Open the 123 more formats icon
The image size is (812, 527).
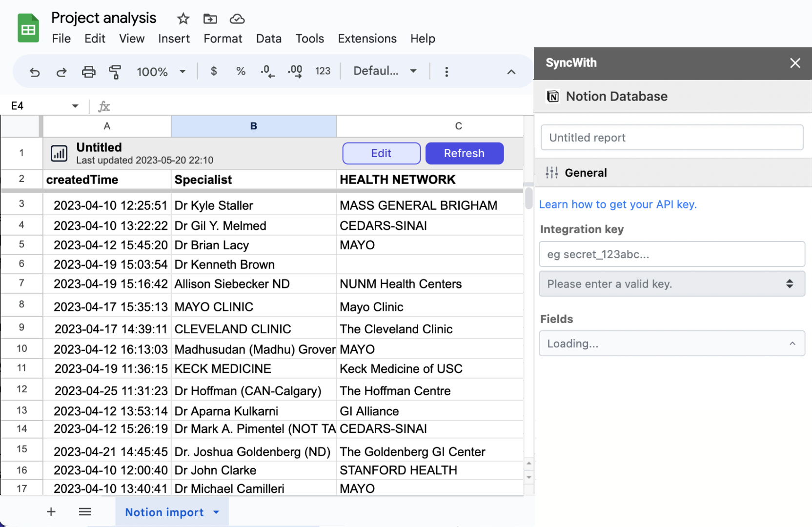(x=323, y=71)
